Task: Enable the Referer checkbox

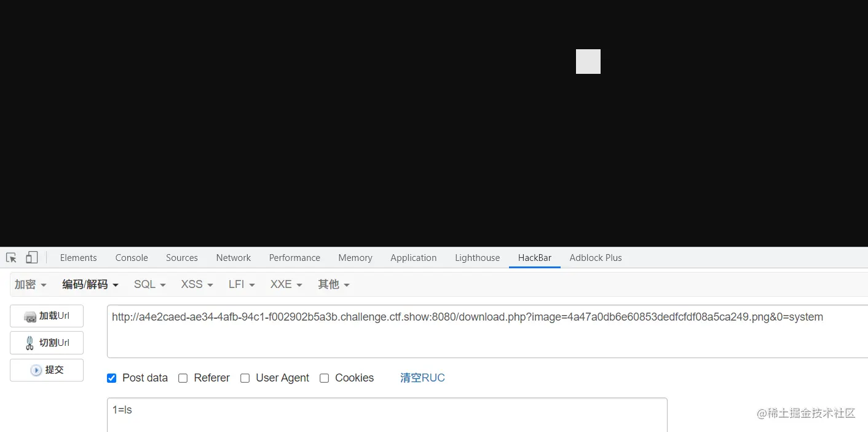Action: point(183,378)
